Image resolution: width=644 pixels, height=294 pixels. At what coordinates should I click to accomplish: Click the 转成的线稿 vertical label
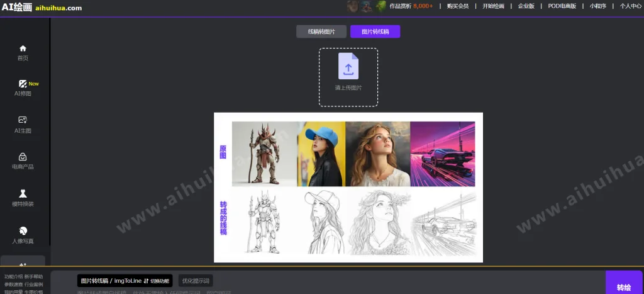pyautogui.click(x=223, y=218)
